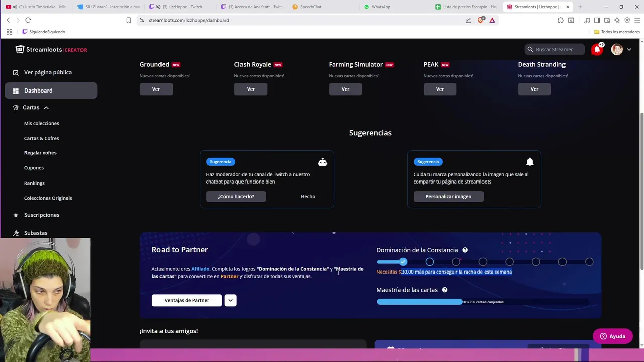The image size is (644, 362).
Task: Close the Streamloots tab
Action: pos(567,7)
